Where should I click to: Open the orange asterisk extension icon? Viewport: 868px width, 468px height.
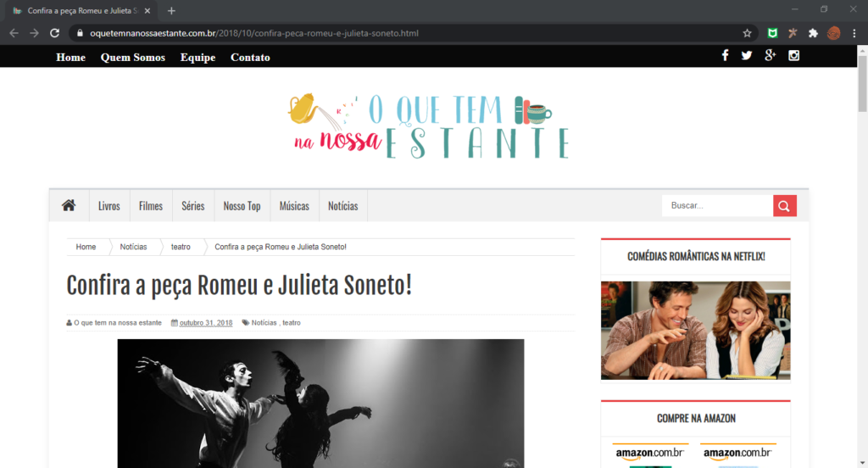793,33
